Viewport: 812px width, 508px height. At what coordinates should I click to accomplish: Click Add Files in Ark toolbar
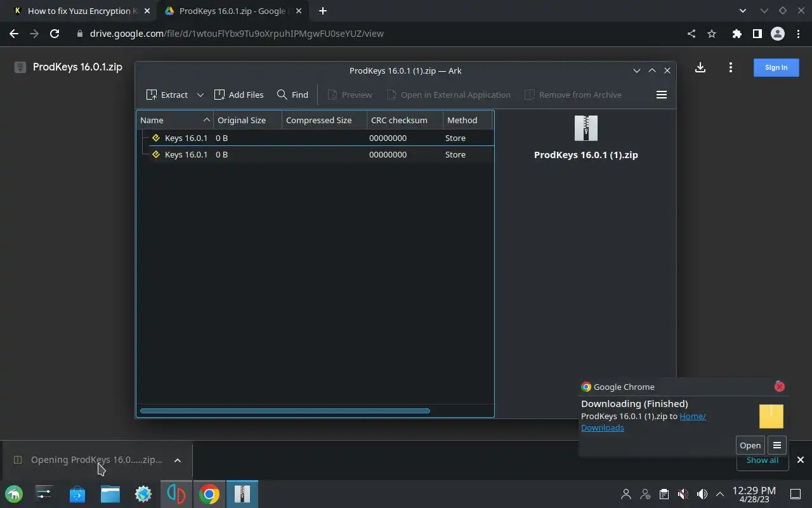tap(239, 95)
